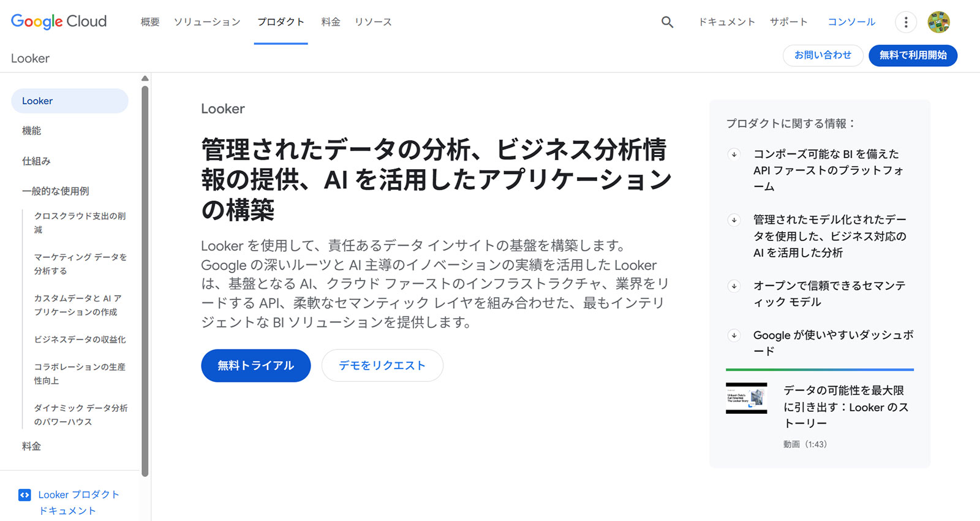The width and height of the screenshot is (980, 521).
Task: Open カスタムデータと AI アプリケーションの作成 link
Action: pos(78,305)
